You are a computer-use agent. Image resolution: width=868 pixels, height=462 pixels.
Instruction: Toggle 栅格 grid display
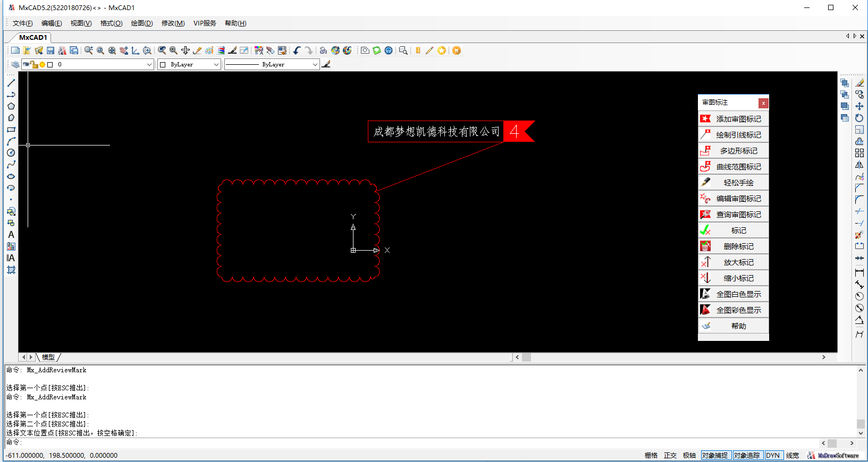651,456
